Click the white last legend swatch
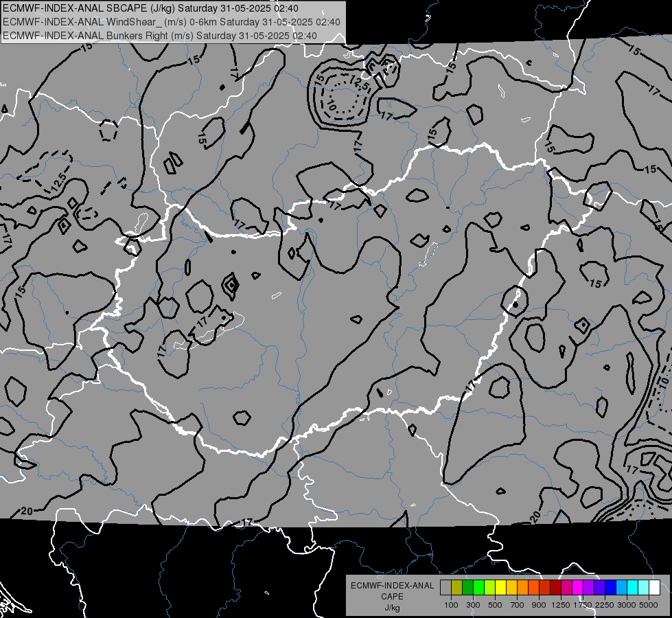The width and height of the screenshot is (672, 618). (654, 587)
